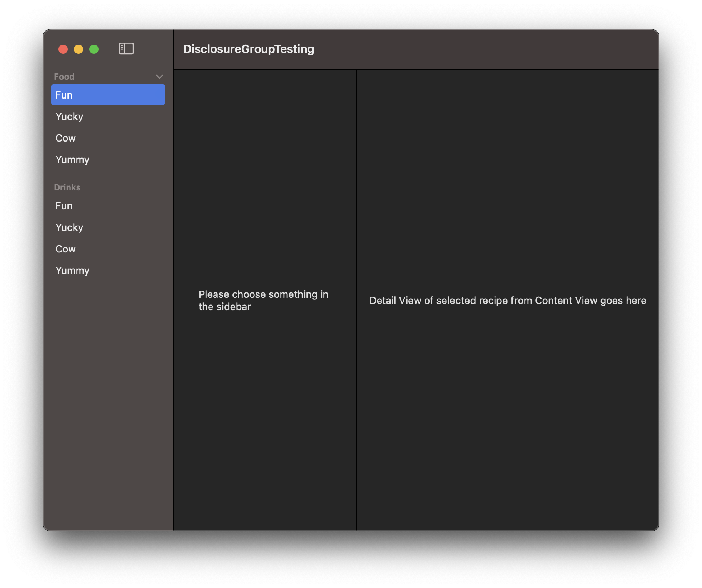Click the Drinks section header

click(67, 187)
